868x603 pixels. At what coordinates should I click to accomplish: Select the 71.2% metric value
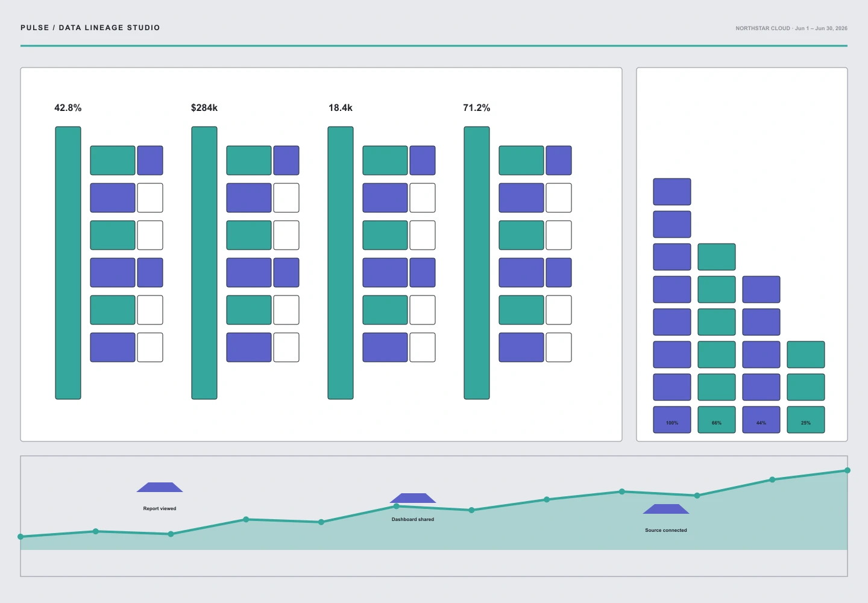point(477,108)
